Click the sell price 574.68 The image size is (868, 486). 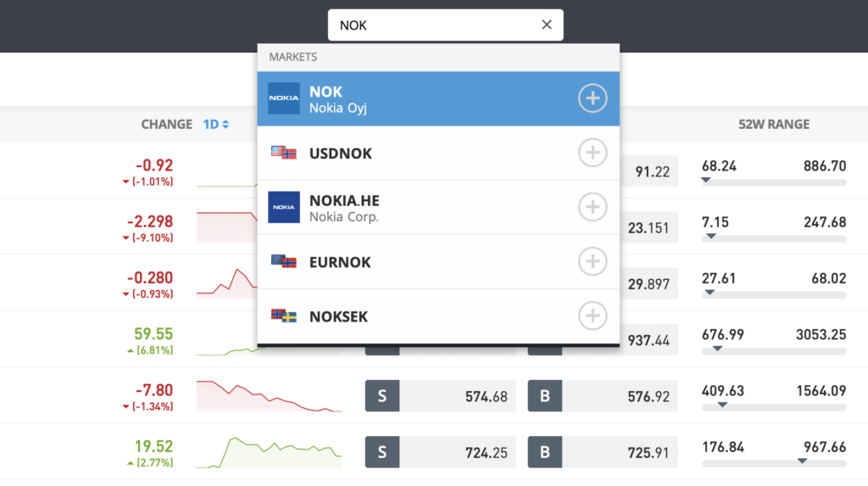[486, 397]
